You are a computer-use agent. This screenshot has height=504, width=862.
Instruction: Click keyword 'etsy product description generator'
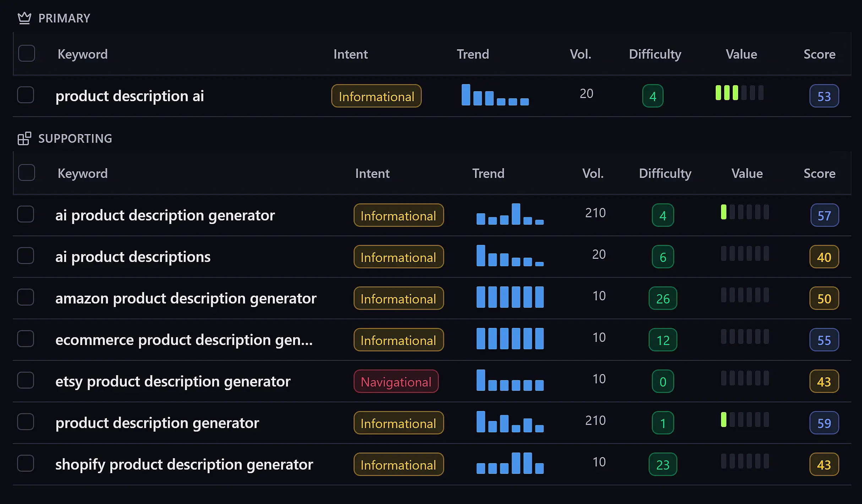pos(173,382)
